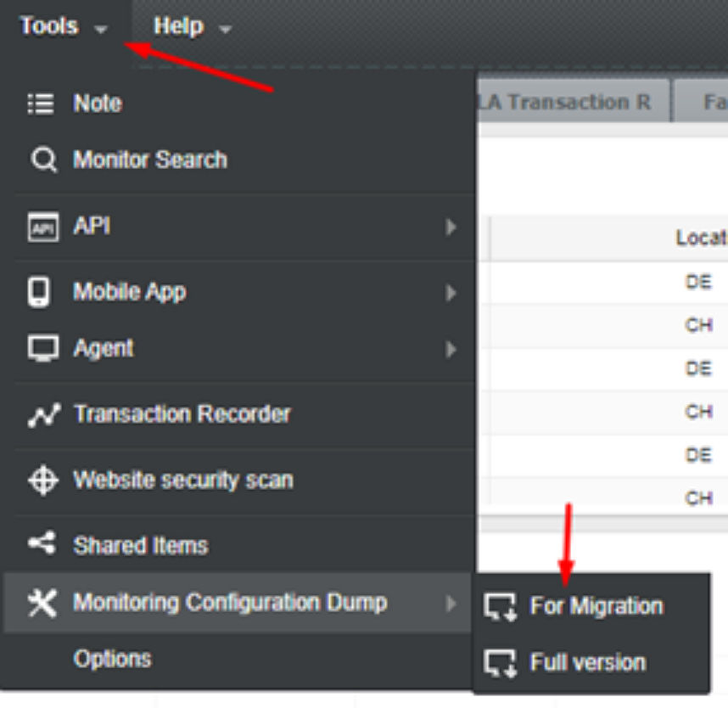Click the API window icon

[x=43, y=228]
